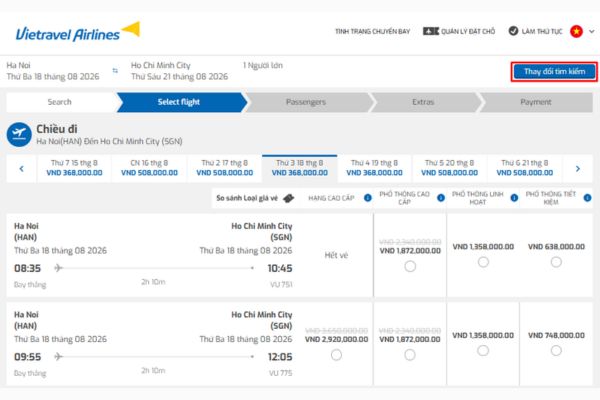
Task: Click the Ha Noi departure field in header
Action: (x=53, y=71)
